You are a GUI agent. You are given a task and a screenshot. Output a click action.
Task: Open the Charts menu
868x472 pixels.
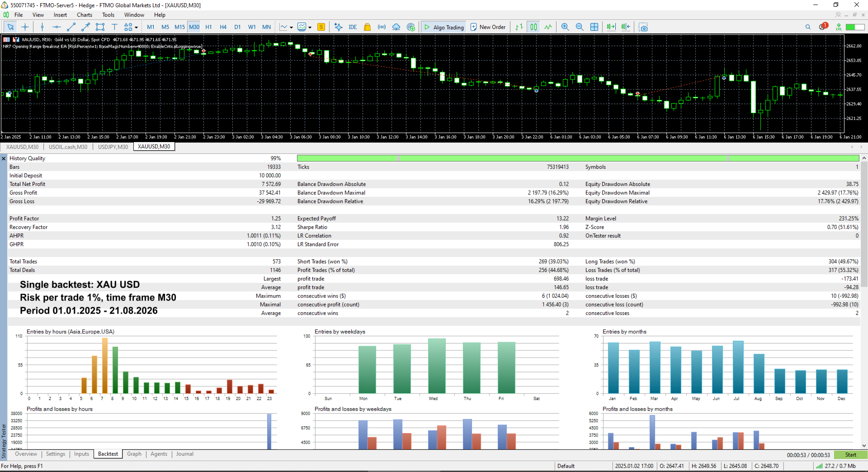coord(85,15)
